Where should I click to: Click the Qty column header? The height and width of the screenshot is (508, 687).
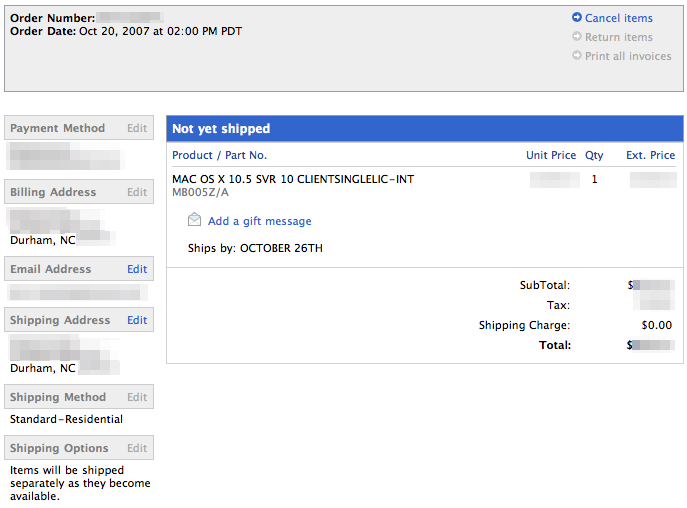tap(594, 155)
